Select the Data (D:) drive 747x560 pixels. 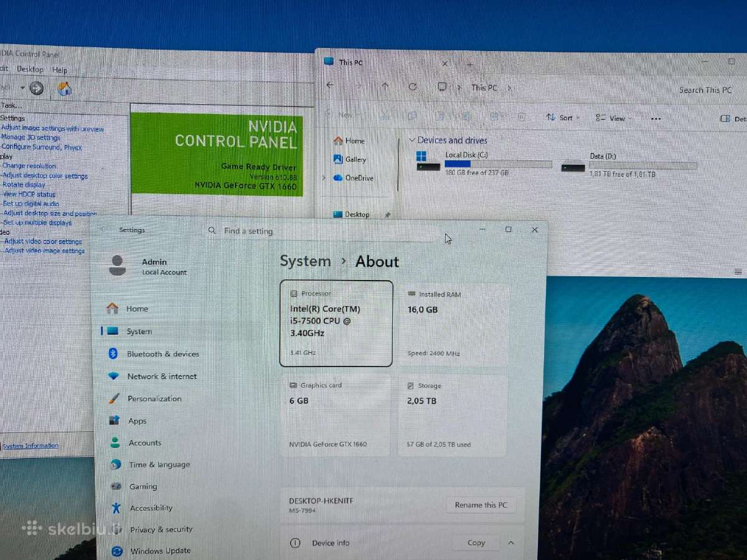coord(629,166)
